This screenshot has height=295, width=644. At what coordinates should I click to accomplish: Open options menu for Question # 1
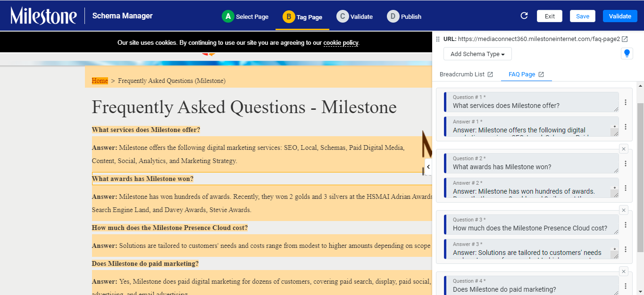point(626,102)
